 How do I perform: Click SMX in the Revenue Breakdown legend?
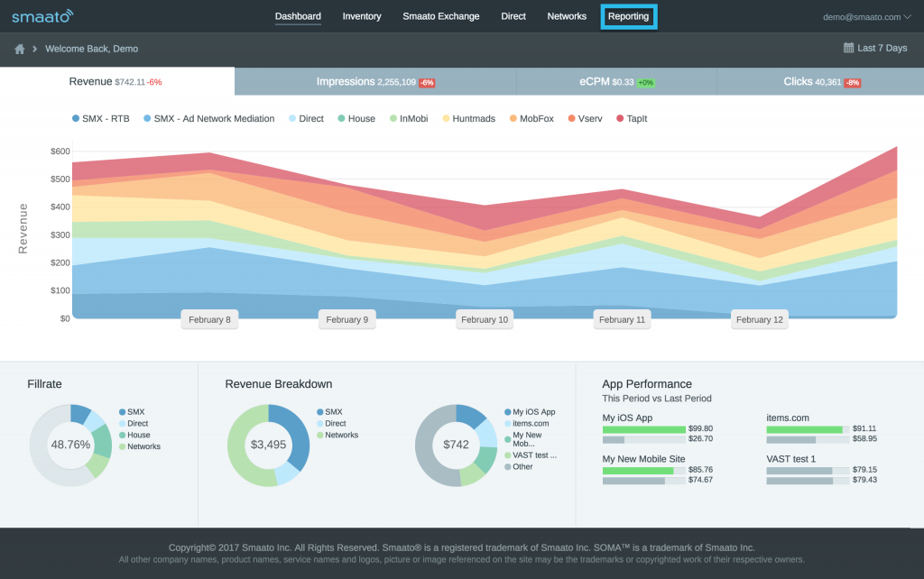click(329, 412)
